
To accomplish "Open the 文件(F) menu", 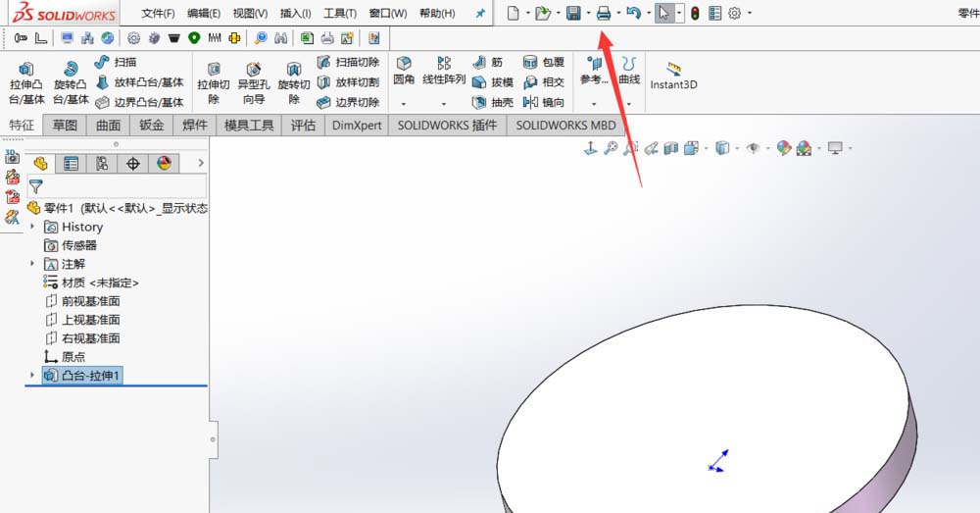I will point(158,13).
